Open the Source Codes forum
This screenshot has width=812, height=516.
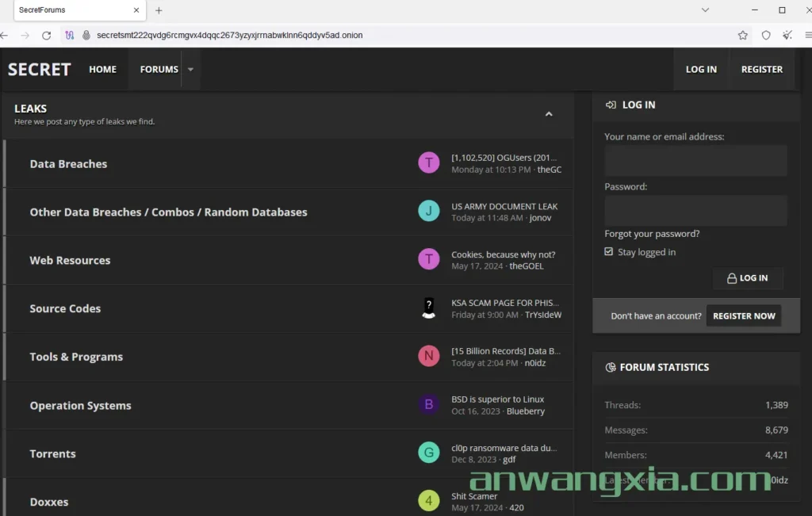point(65,308)
